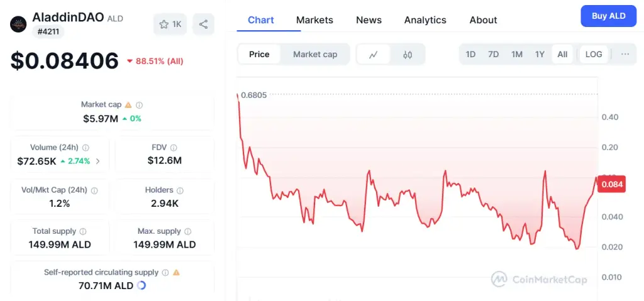Switch chart to Market cap view

(x=315, y=54)
